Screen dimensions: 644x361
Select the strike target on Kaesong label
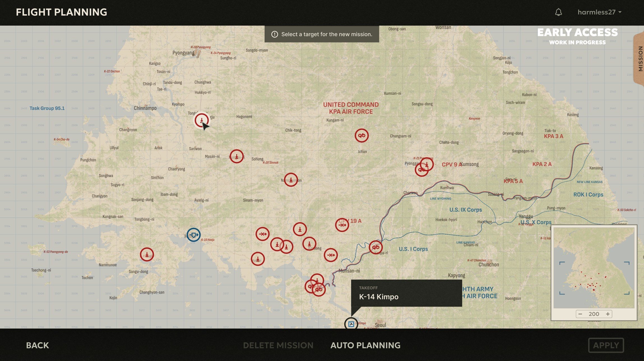309,244
